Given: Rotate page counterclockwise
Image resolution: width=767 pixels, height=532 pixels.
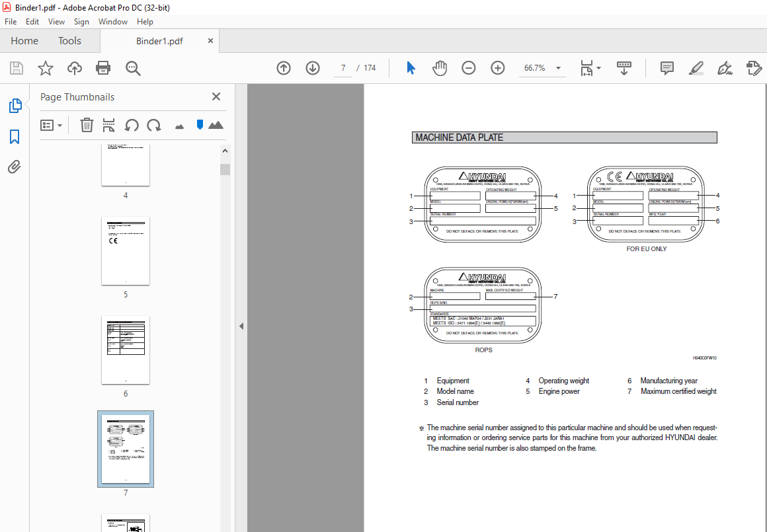Looking at the screenshot, I should click(x=131, y=125).
